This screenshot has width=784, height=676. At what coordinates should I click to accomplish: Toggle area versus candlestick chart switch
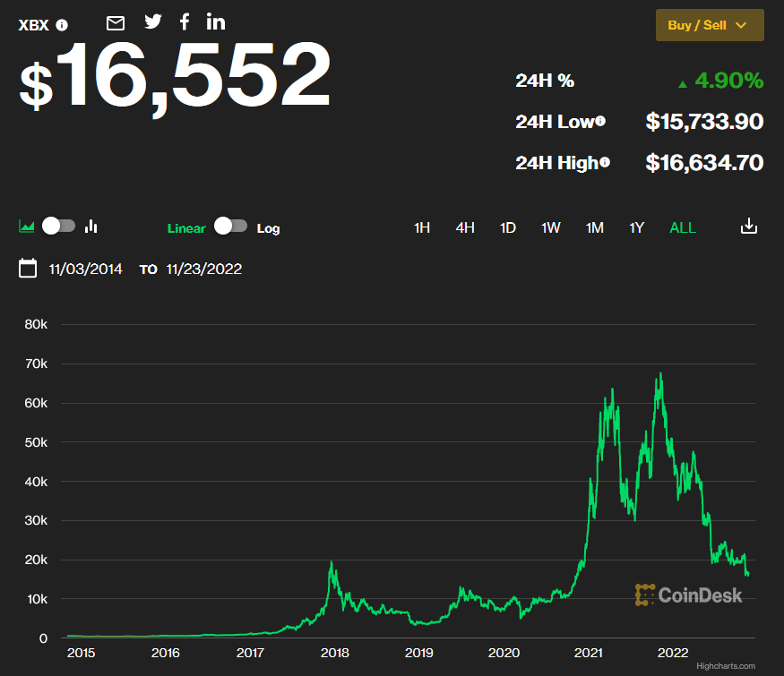tap(58, 226)
